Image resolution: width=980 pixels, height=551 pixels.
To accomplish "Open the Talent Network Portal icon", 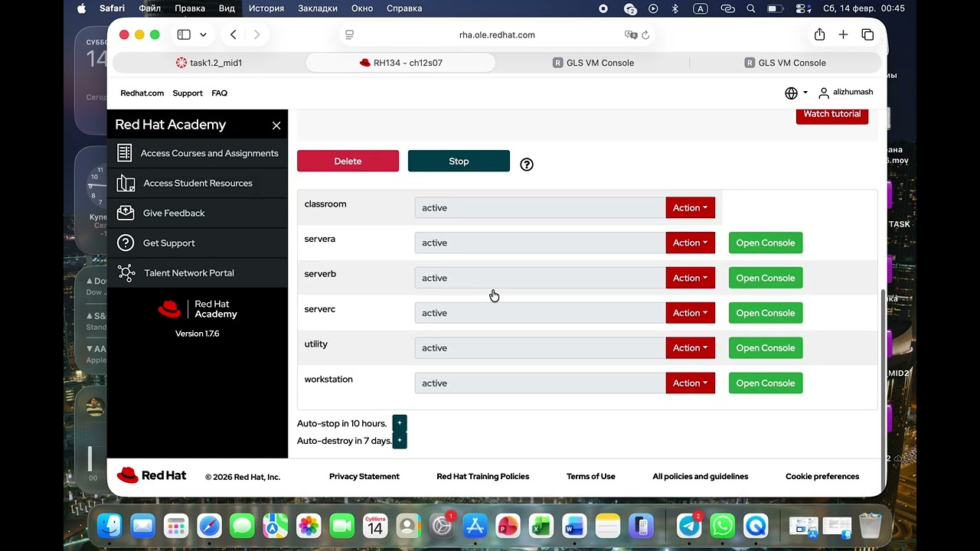I will 126,272.
